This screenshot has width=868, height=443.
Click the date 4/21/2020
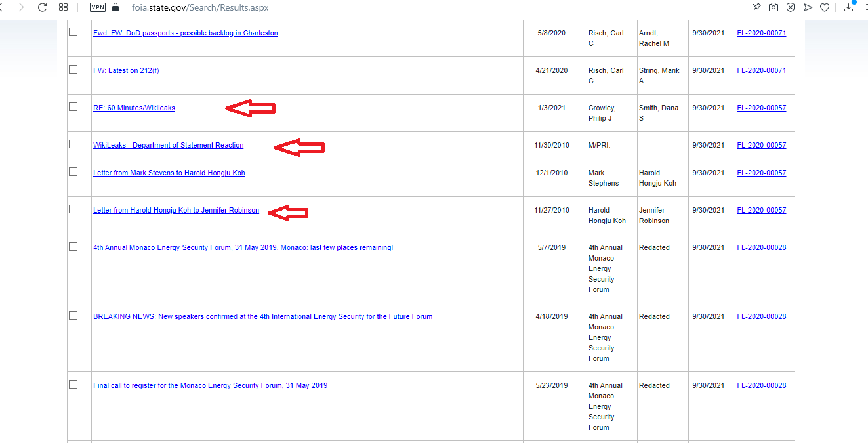[x=551, y=70]
